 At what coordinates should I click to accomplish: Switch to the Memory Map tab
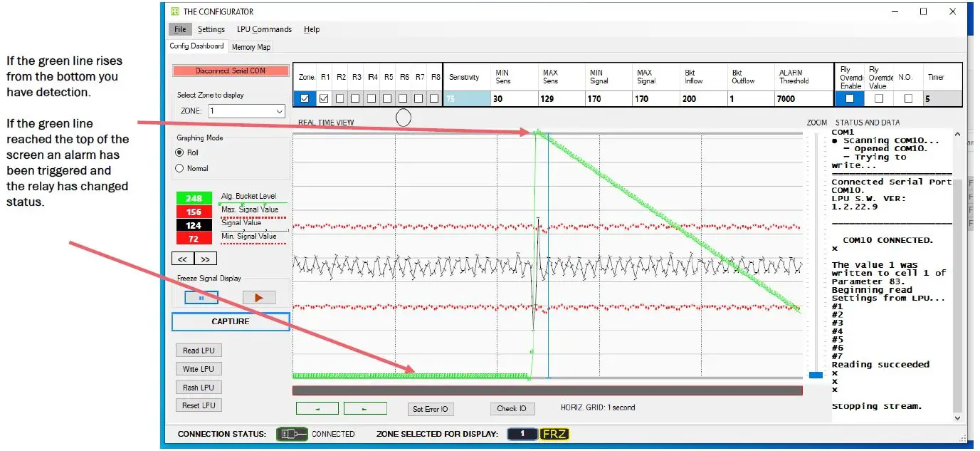coord(251,46)
